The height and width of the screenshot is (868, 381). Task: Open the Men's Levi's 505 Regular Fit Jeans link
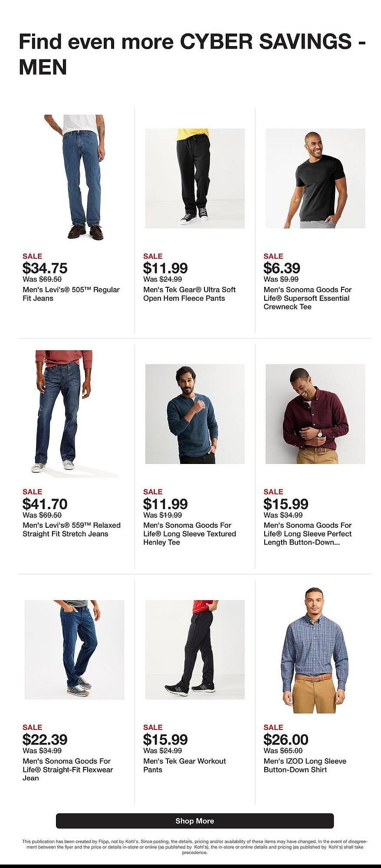pyautogui.click(x=72, y=294)
